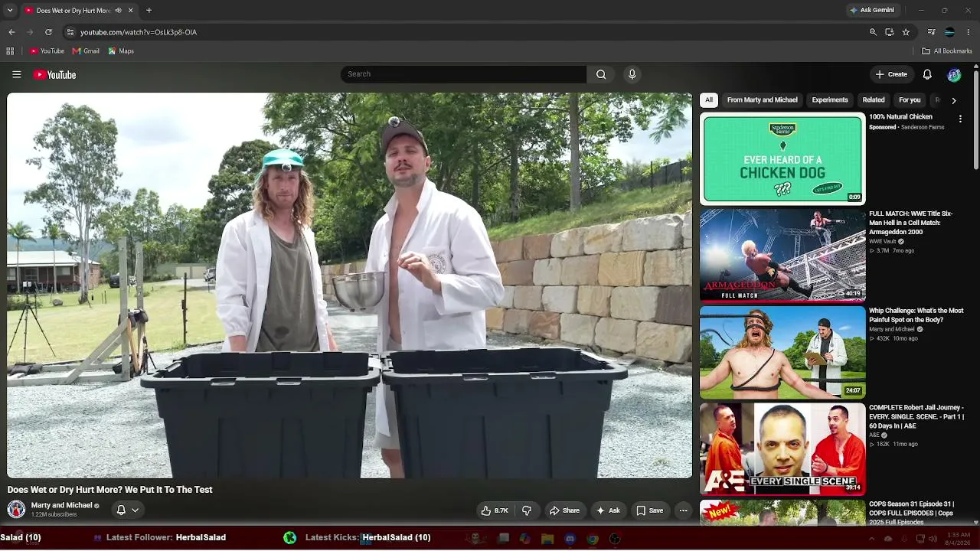Click the address bar URL

[x=139, y=32]
